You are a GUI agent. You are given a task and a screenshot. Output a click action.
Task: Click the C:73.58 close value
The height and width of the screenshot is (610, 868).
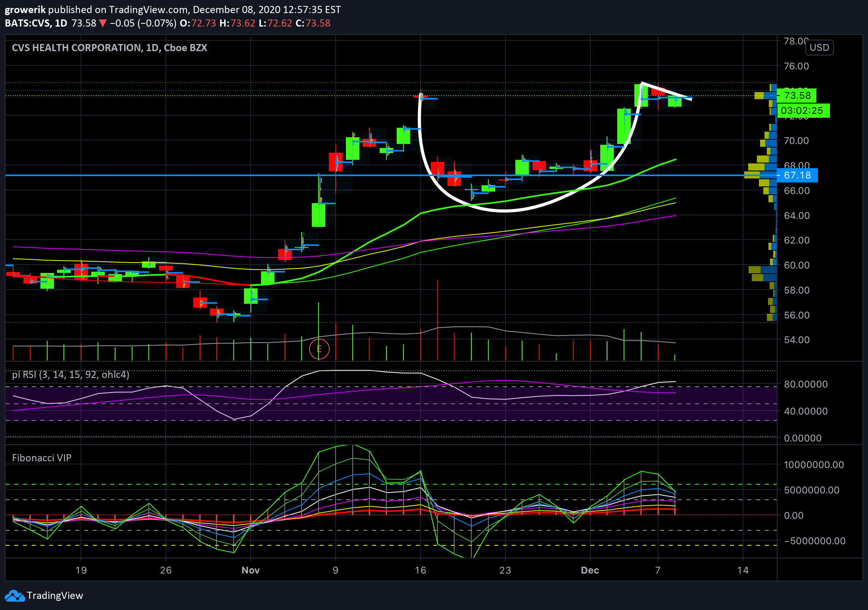point(313,23)
